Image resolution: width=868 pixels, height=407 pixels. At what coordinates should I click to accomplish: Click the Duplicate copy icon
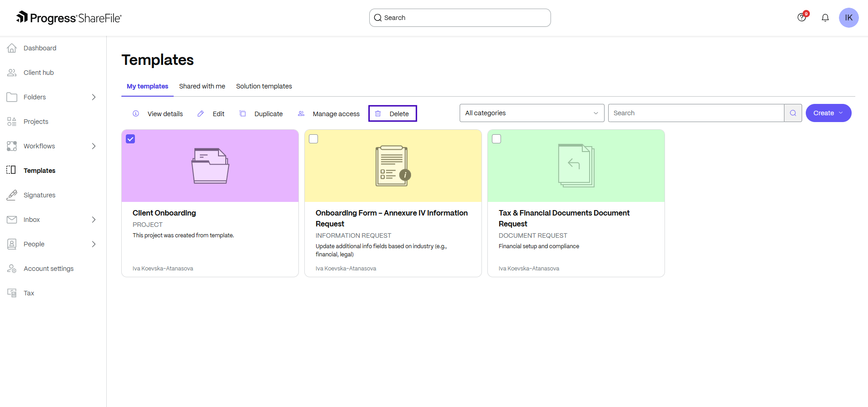tap(243, 113)
